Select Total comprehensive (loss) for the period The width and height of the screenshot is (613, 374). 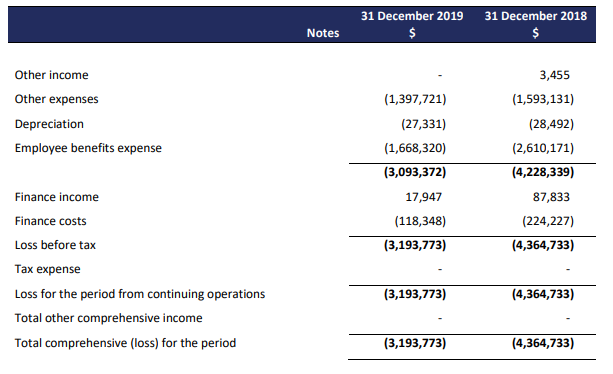click(125, 343)
